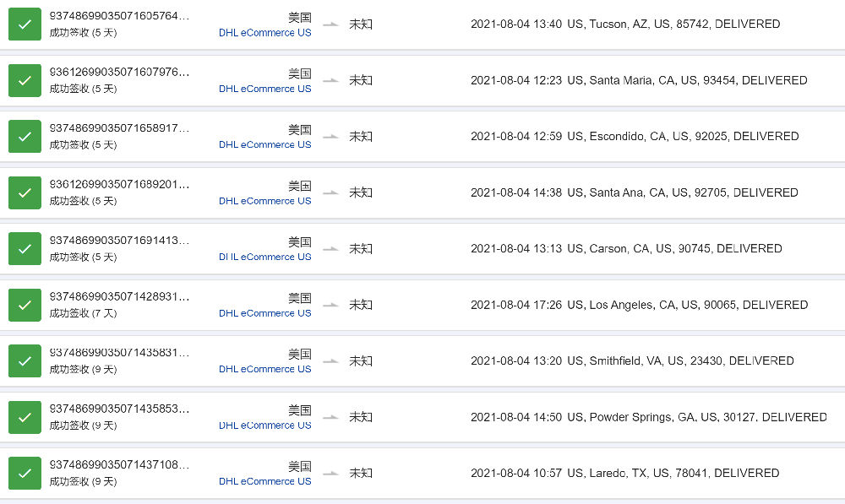Screen dimensions: 845x504
Task: Open DHL eCommerce US link for Tucson parcel
Action: [264, 33]
